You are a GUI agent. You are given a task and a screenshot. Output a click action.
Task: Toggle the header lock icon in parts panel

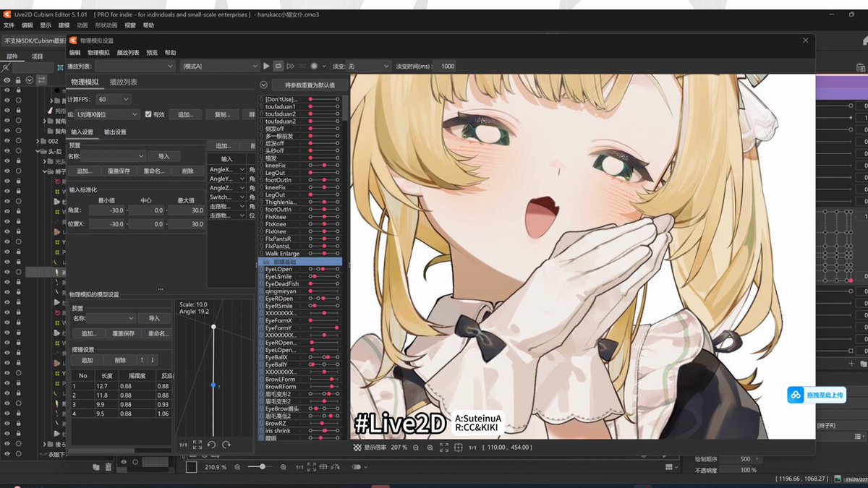[18, 80]
